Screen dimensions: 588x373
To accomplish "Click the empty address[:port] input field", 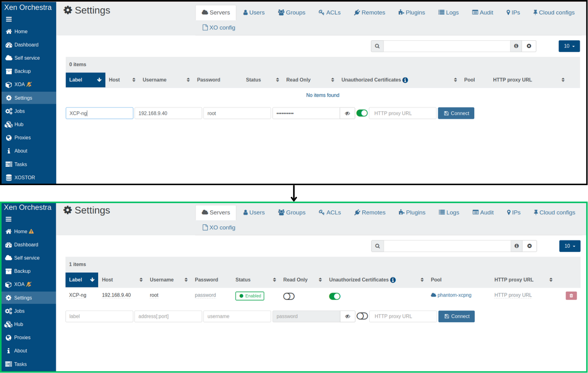I will (168, 317).
